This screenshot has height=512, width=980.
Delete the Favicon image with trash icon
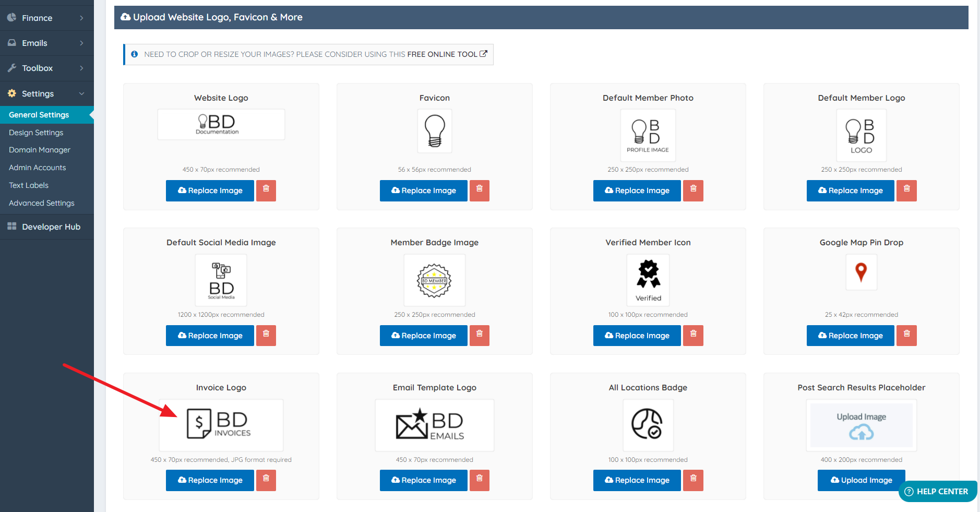480,190
